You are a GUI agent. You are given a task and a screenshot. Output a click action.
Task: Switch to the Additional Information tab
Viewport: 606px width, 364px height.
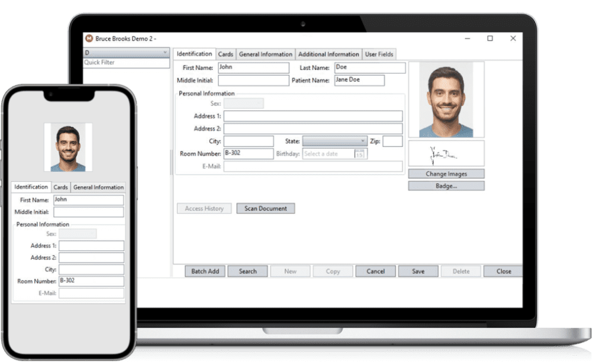click(x=329, y=54)
